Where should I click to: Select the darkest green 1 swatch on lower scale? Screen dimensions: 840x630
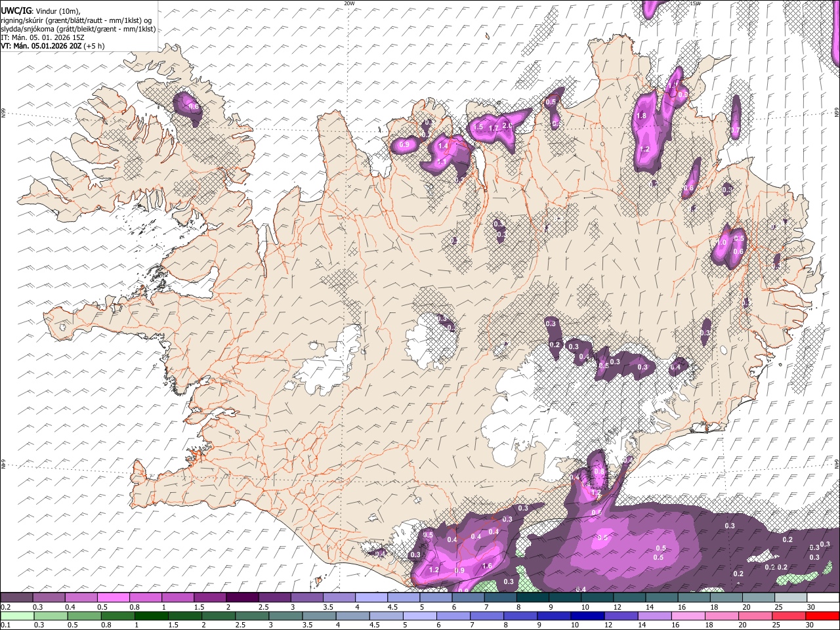[x=151, y=616]
